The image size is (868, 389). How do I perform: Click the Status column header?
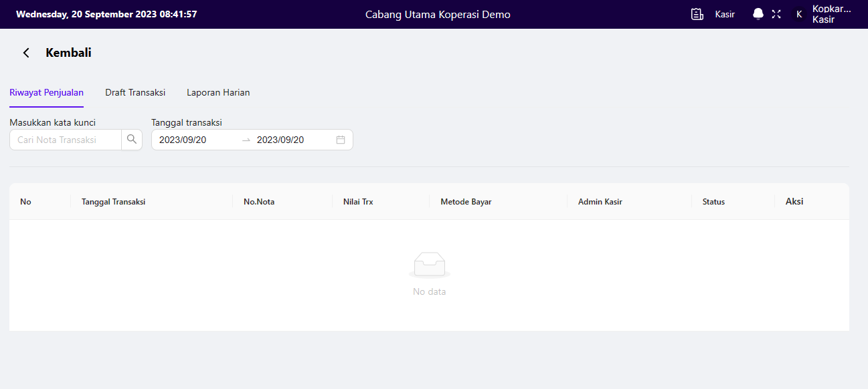point(713,202)
